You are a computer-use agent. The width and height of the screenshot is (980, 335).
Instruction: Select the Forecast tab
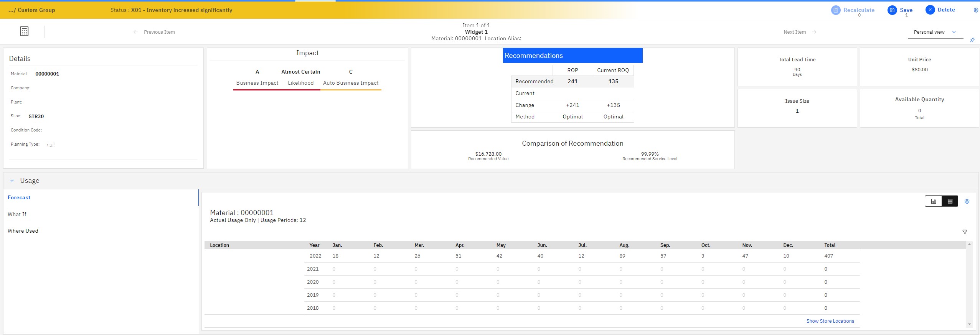[x=19, y=197]
